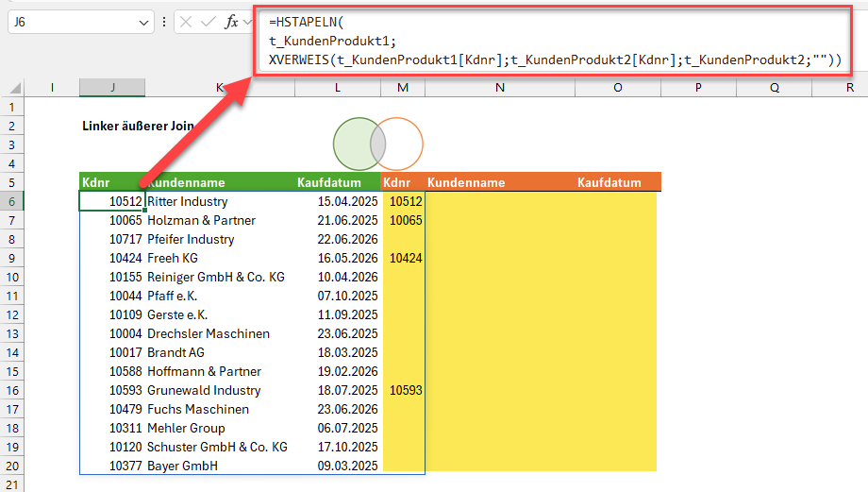Select row 1 header

pos(12,107)
